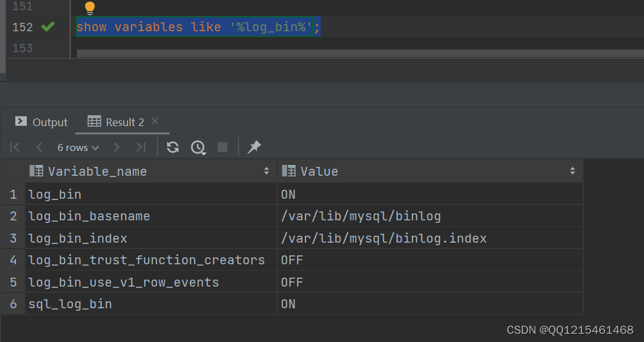Click the ON value of log_bin
The height and width of the screenshot is (342, 644).
pyautogui.click(x=430, y=194)
